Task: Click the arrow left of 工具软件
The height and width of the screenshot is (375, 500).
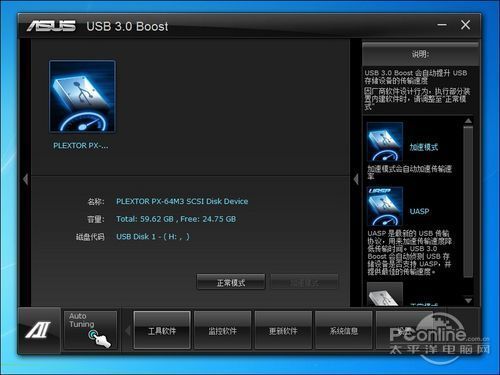Action: point(128,331)
